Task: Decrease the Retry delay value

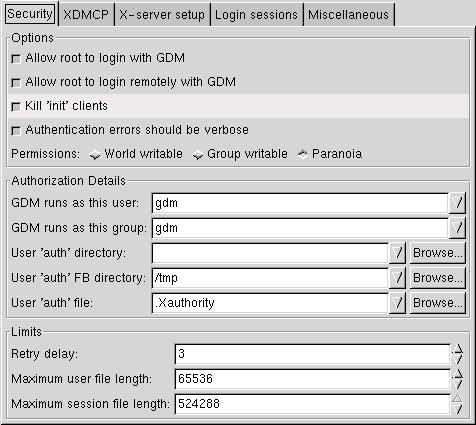Action: [x=458, y=359]
